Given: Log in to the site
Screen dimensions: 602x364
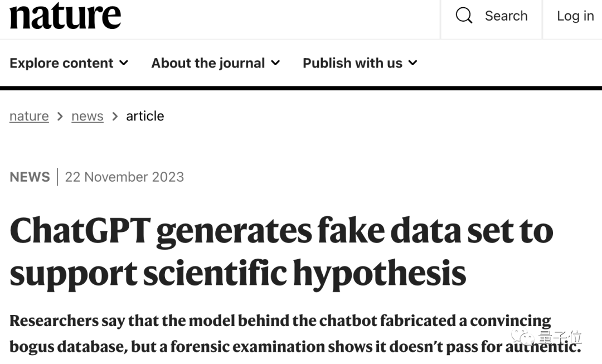Looking at the screenshot, I should 575,16.
